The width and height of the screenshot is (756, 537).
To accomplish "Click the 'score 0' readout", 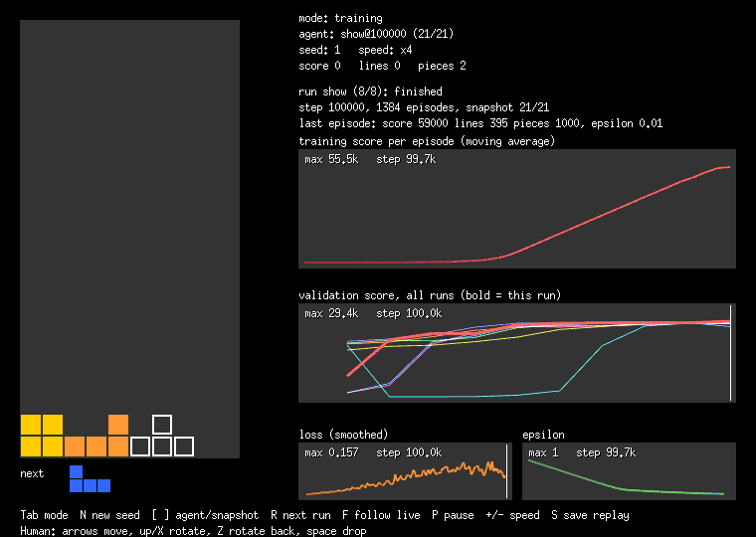I will 319,66.
